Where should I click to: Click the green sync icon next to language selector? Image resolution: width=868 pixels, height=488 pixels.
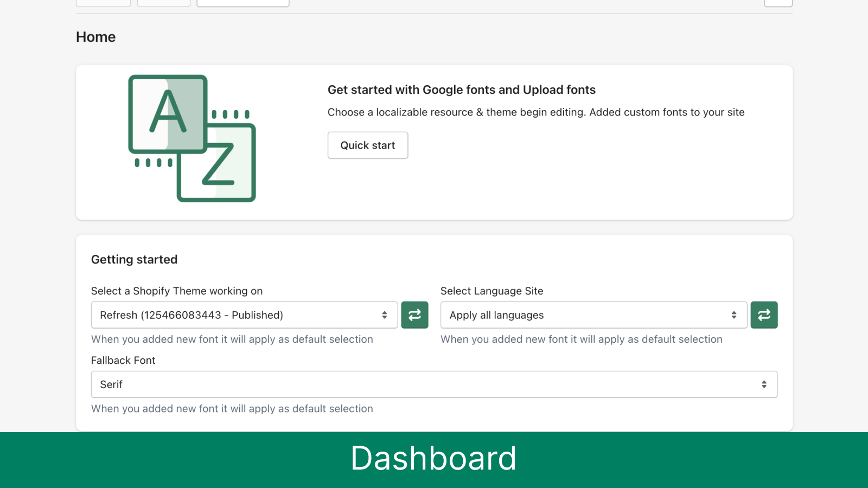pos(764,314)
